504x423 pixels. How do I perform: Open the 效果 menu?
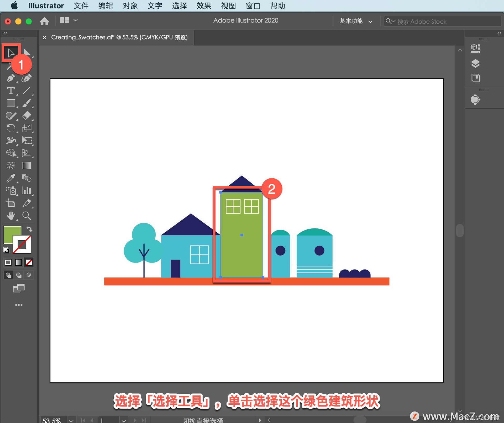[x=204, y=6]
